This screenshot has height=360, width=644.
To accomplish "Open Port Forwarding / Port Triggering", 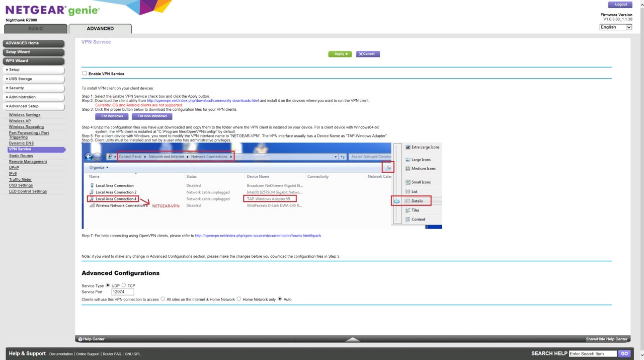I will pos(29,135).
